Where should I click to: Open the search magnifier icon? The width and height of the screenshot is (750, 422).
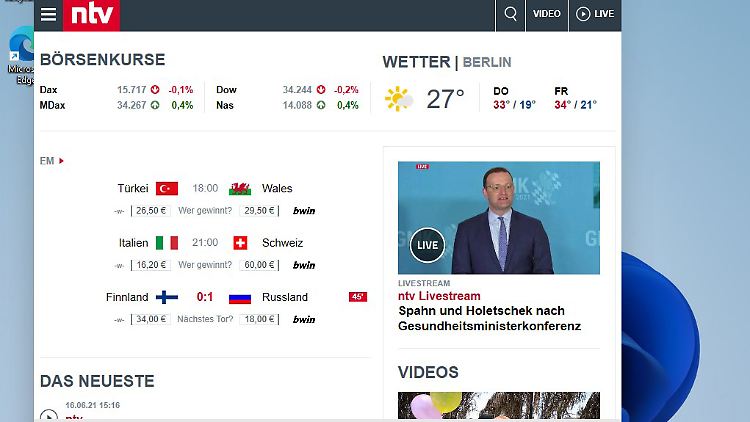tap(510, 14)
